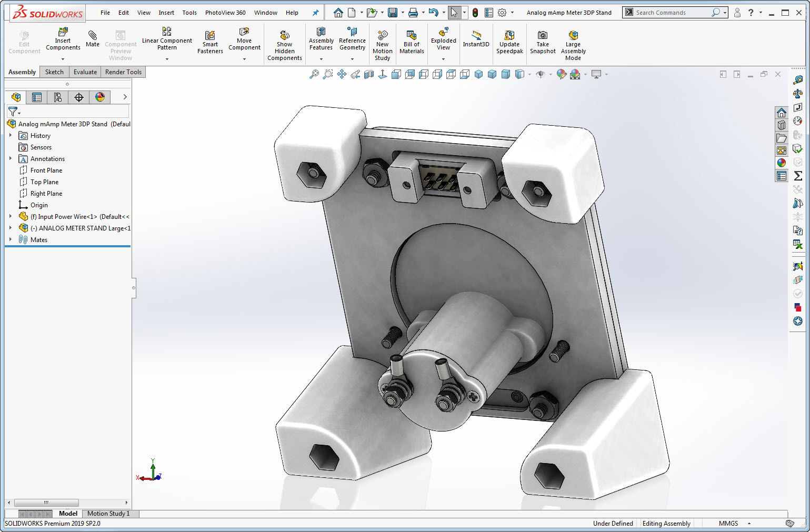
Task: Select Front Plane in feature tree
Action: click(46, 170)
